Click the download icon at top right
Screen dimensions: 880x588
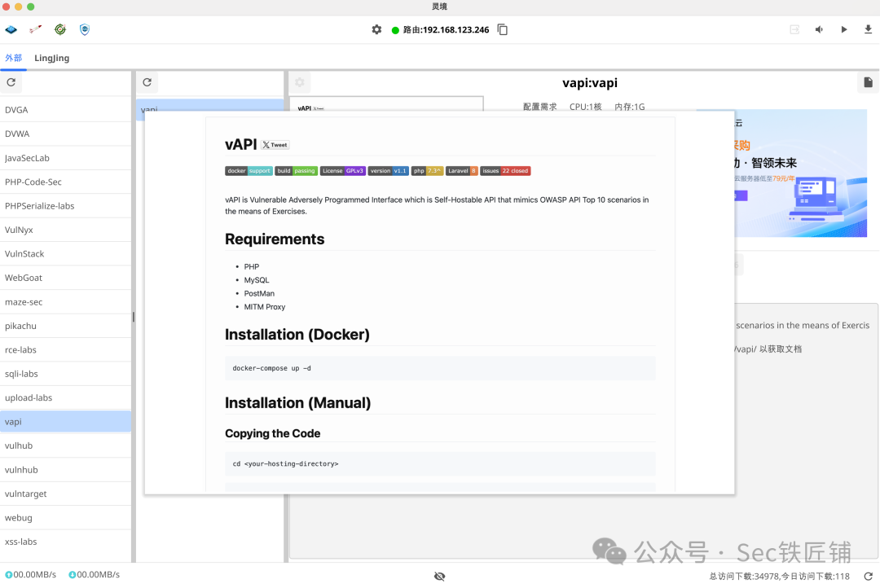pos(867,29)
